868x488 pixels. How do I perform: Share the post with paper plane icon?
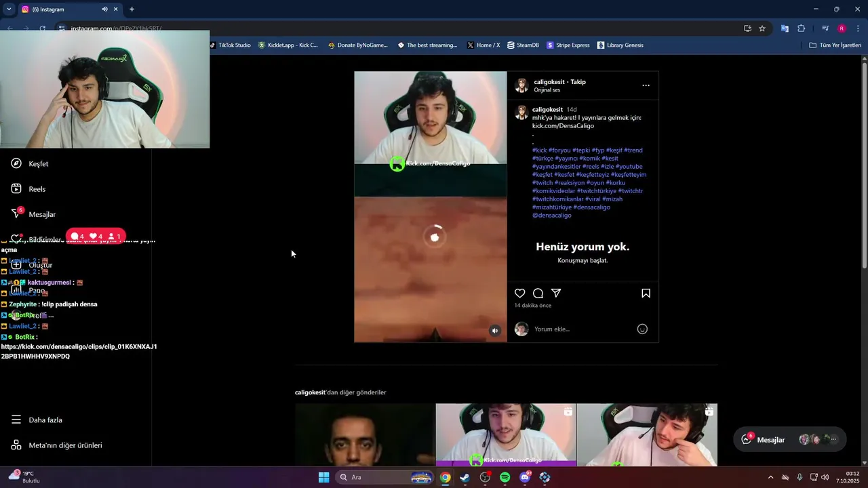556,293
